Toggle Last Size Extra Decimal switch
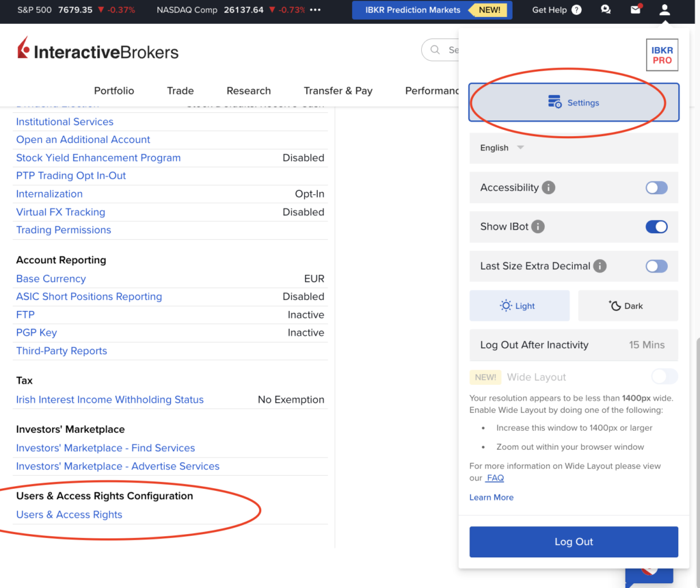Image resolution: width=700 pixels, height=588 pixels. point(656,266)
